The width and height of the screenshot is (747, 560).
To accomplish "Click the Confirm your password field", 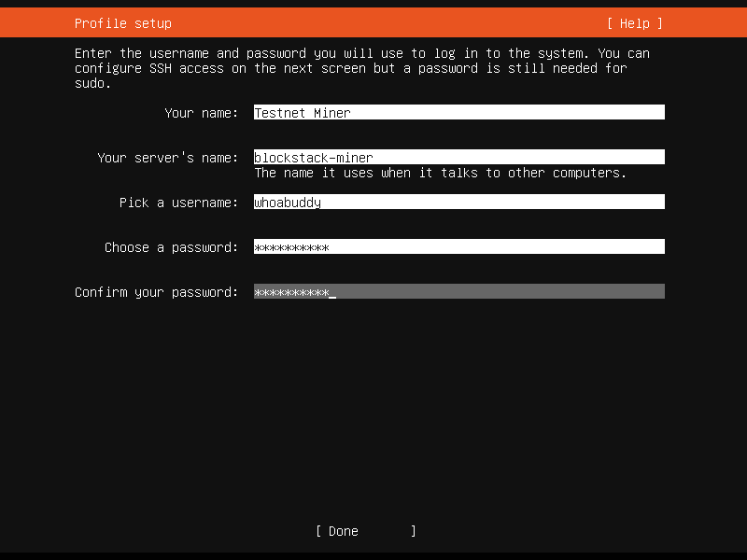I will pyautogui.click(x=459, y=291).
